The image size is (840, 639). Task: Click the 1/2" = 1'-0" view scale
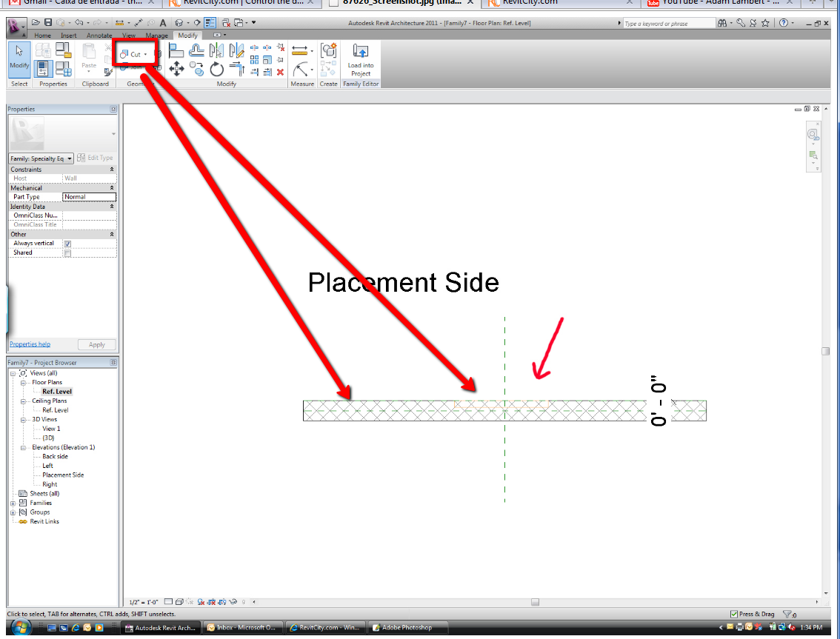(x=144, y=602)
